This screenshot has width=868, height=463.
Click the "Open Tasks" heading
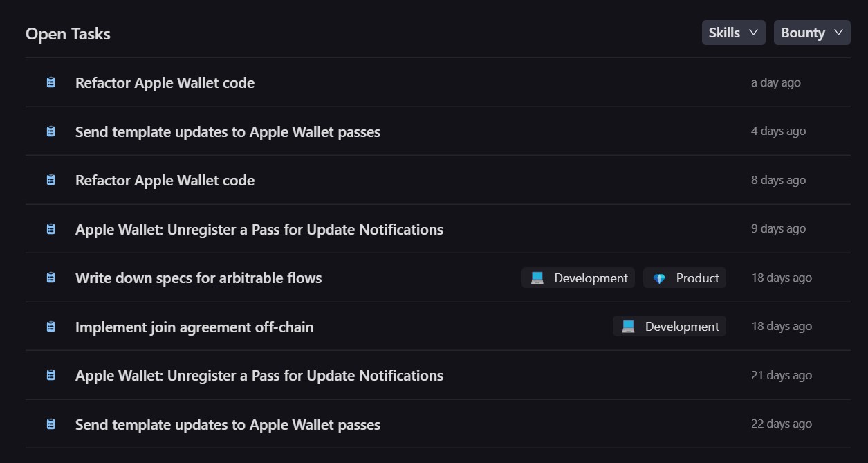(x=68, y=34)
